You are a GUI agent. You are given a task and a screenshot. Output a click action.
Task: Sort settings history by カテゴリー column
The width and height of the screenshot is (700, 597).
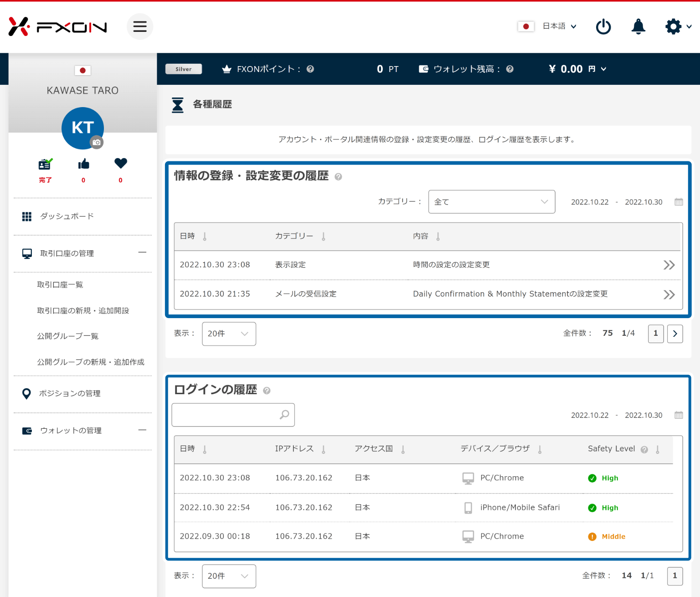coord(324,237)
